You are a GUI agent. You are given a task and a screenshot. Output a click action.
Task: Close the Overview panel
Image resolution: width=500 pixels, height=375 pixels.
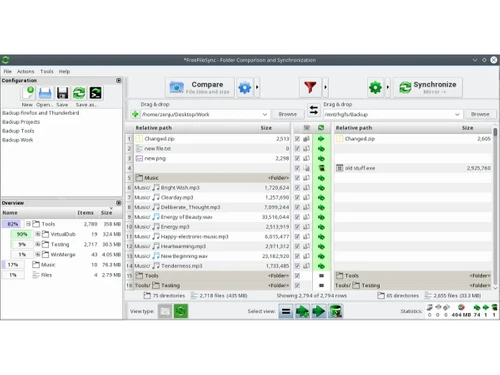pyautogui.click(x=118, y=203)
